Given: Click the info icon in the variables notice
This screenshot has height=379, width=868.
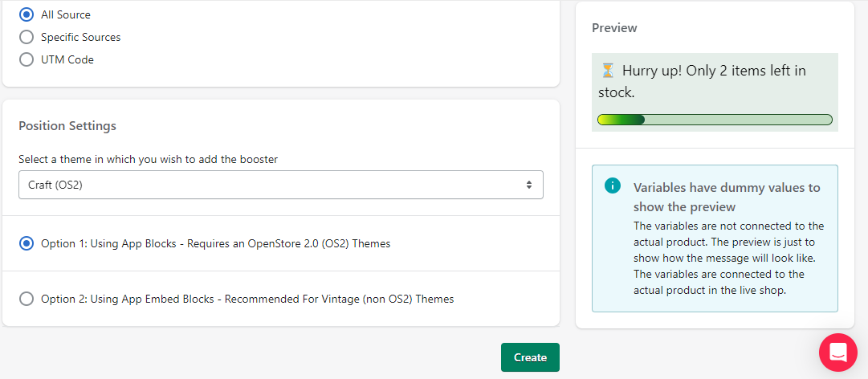Looking at the screenshot, I should (x=612, y=186).
